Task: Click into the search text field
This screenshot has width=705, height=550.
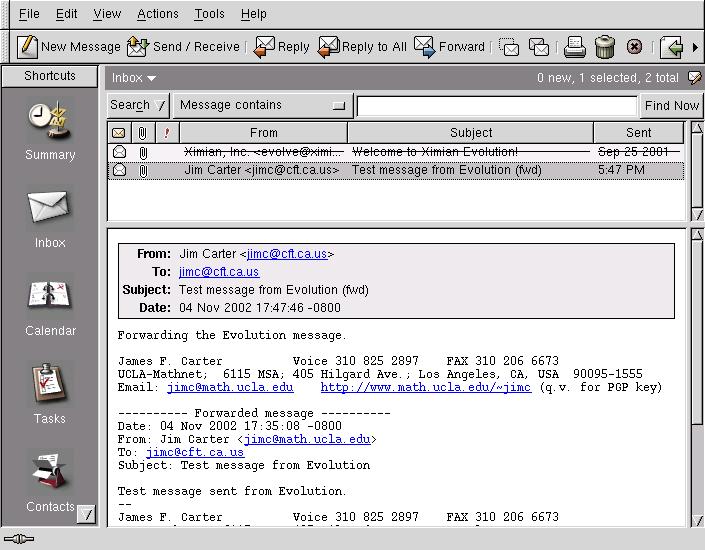Action: point(496,106)
